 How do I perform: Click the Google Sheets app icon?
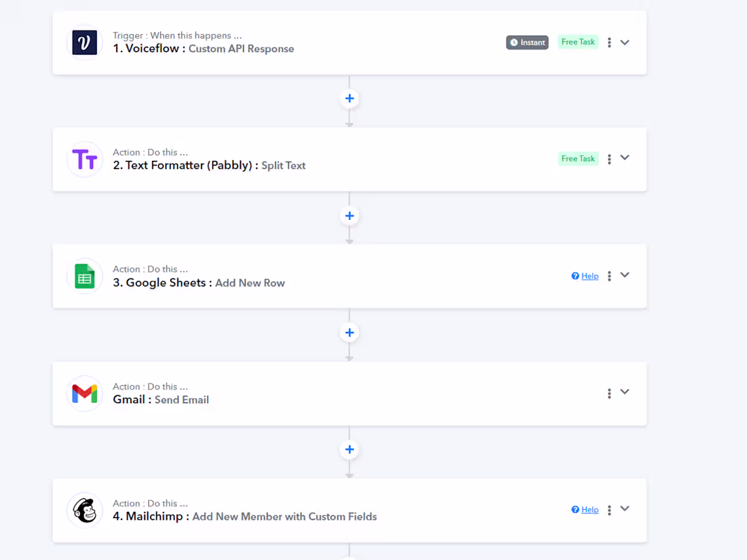(x=85, y=276)
